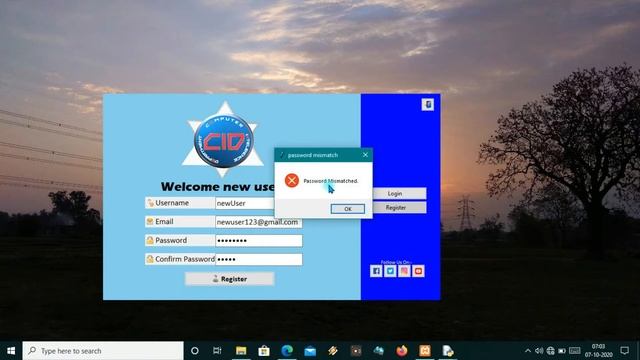This screenshot has height=360, width=640.
Task: Open the orange app icon next to Firefox
Action: [425, 351]
